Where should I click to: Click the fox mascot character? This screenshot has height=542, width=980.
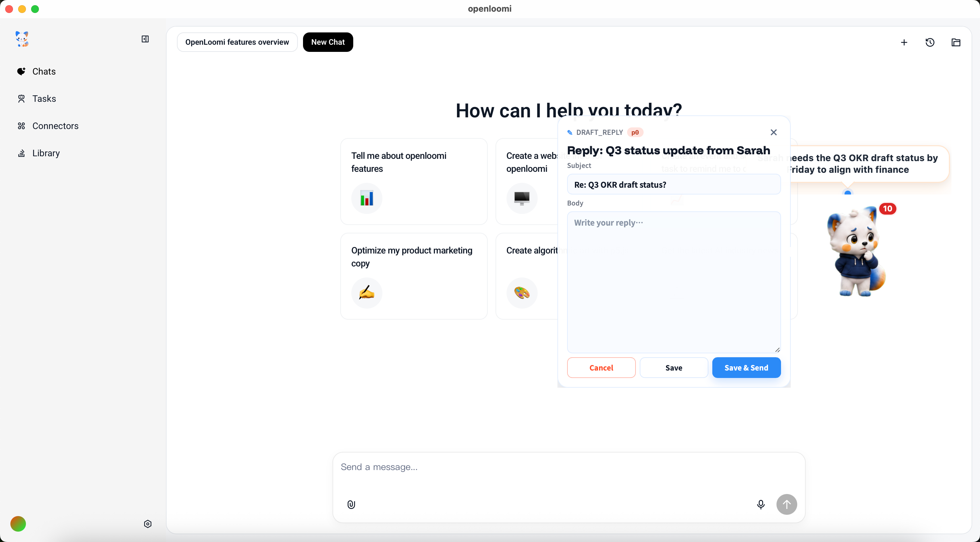(x=856, y=252)
